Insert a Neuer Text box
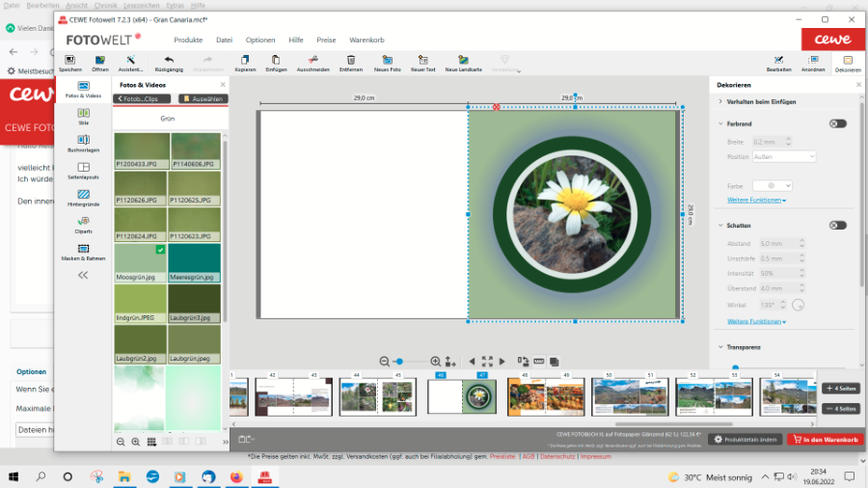This screenshot has width=868, height=488. click(x=423, y=62)
